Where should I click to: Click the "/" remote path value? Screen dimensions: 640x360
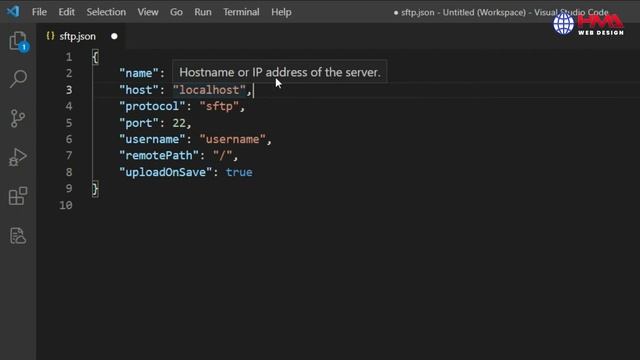click(x=222, y=156)
